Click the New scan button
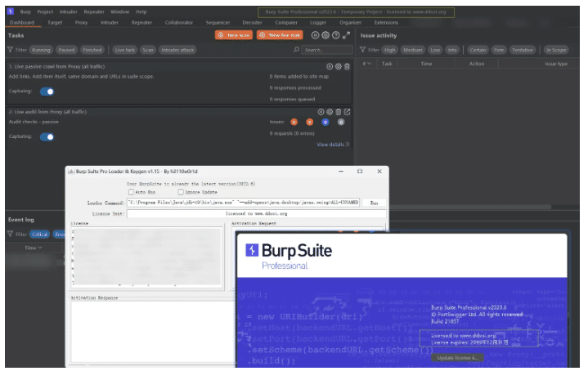588x371 pixels. pos(233,35)
